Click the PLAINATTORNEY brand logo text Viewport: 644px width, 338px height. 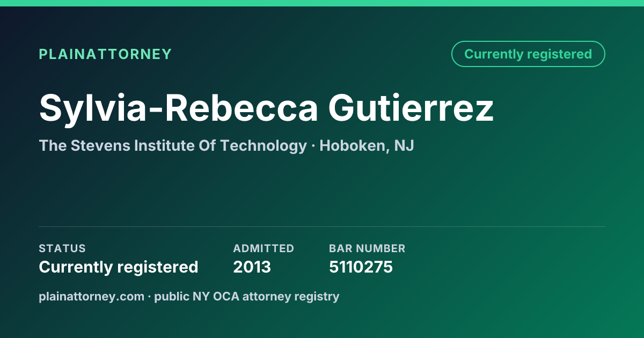105,54
